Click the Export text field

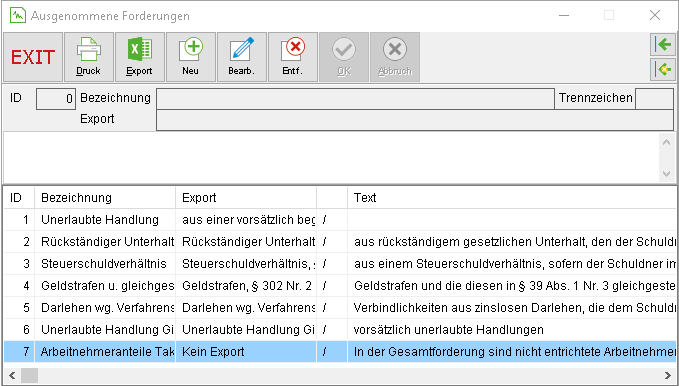414,120
